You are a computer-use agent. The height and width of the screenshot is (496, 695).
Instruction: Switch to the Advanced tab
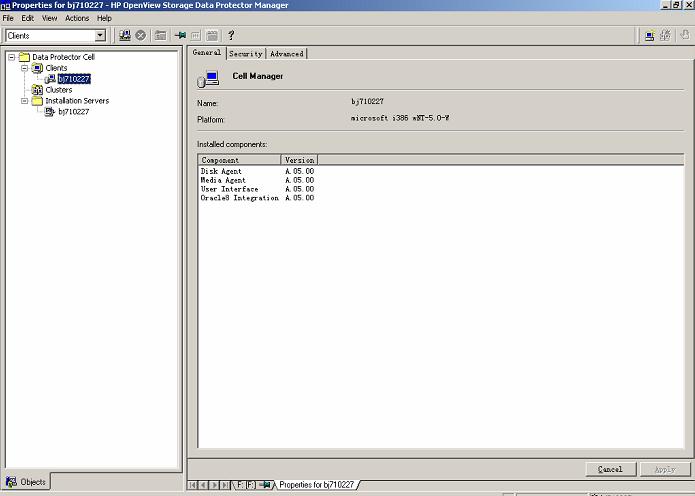click(287, 54)
